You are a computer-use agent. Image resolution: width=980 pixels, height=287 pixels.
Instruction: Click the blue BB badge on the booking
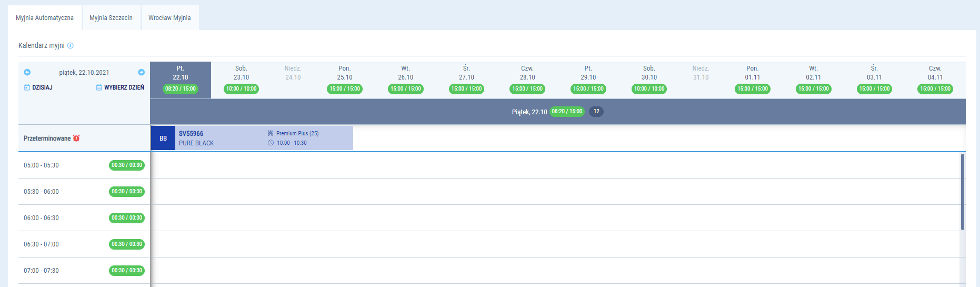coord(163,138)
